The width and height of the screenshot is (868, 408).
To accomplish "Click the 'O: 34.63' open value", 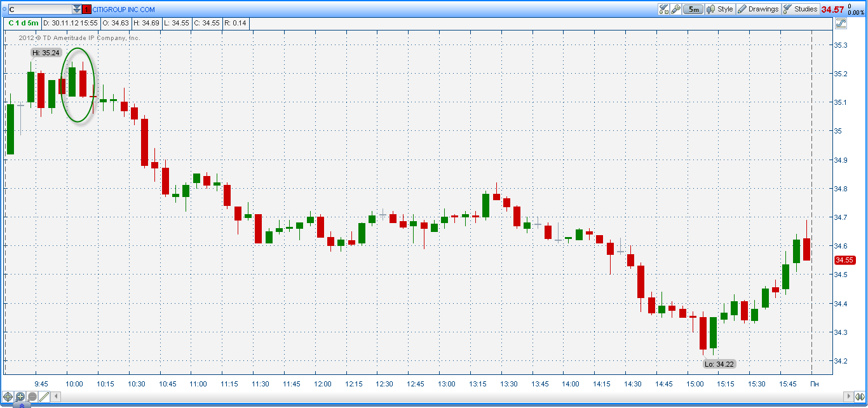I will click(x=116, y=23).
